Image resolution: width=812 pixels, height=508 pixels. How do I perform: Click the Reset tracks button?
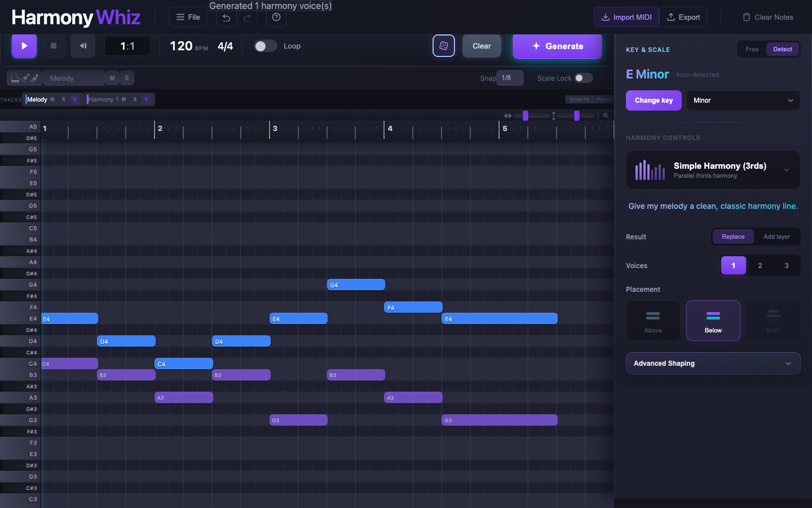(x=603, y=99)
